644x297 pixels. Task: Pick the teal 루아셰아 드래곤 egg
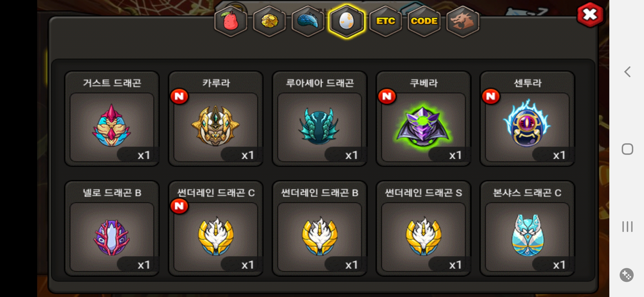[320, 119]
